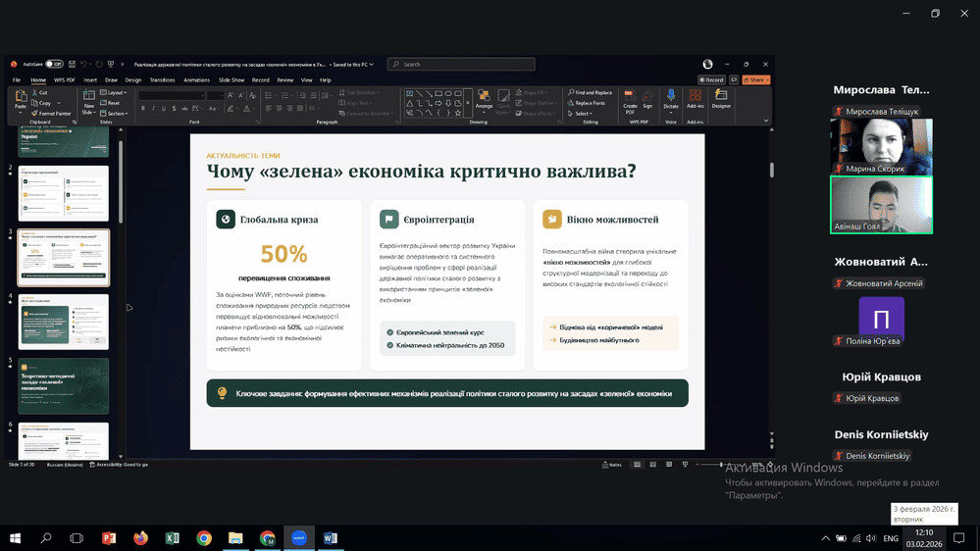Open the Firefox icon in the taskbar
The image size is (980, 551).
point(140,538)
